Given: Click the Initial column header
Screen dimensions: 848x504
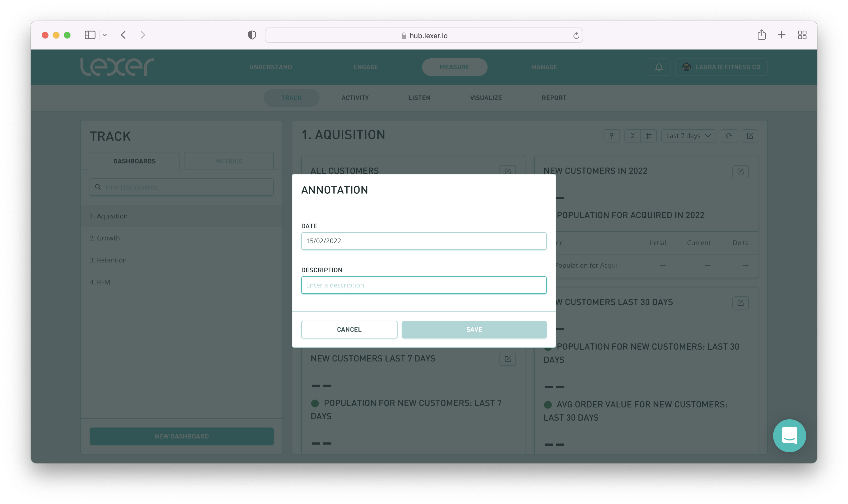Looking at the screenshot, I should click(x=657, y=243).
